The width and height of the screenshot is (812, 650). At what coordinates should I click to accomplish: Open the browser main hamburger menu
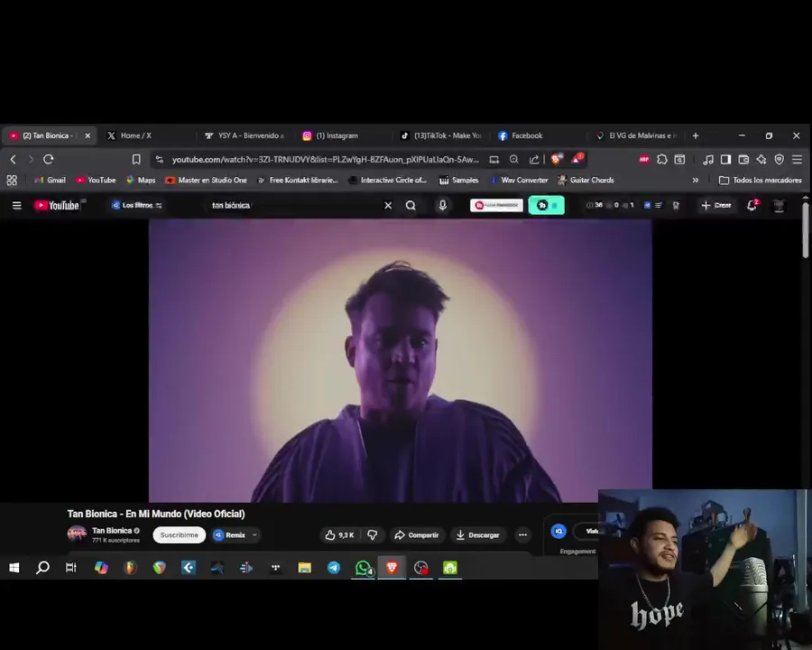click(797, 160)
